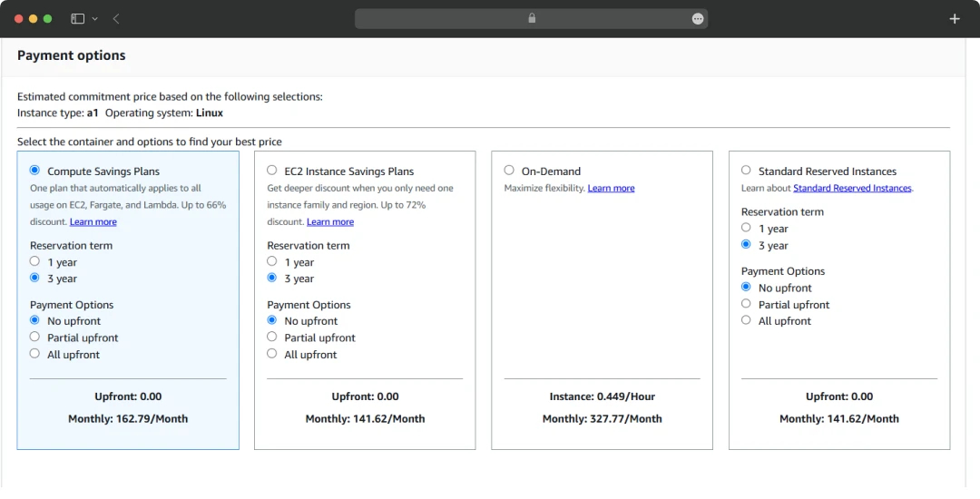Click the lock icon in address bar
Viewport: 980px width, 499px height.
tap(532, 18)
